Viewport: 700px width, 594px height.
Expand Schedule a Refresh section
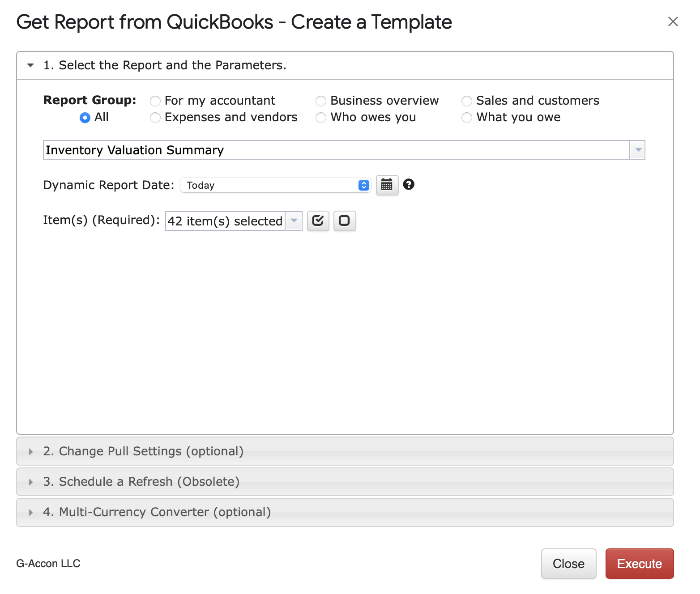[141, 481]
